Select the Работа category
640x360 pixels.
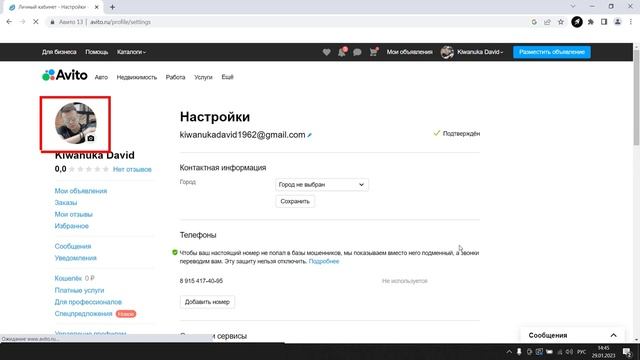click(x=176, y=77)
